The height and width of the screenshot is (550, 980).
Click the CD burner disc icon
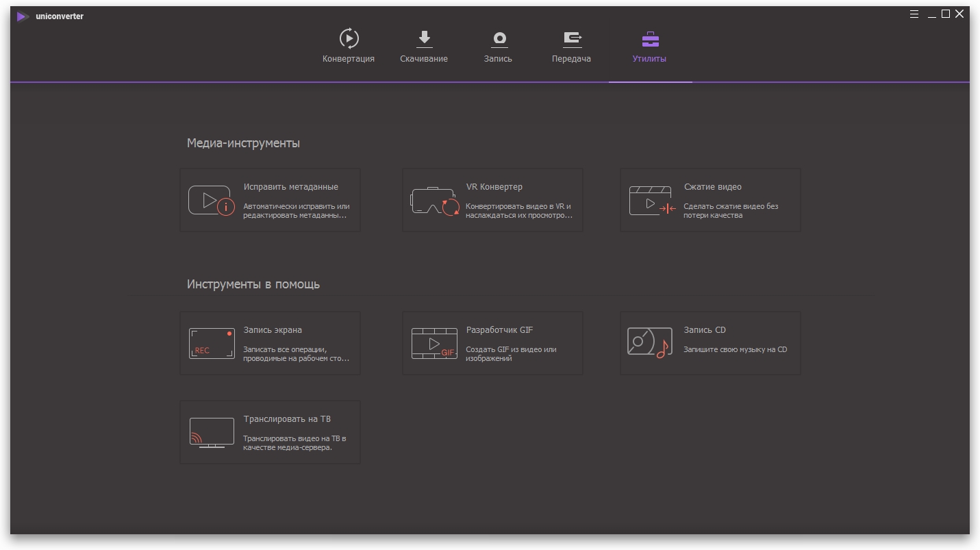[x=649, y=342]
